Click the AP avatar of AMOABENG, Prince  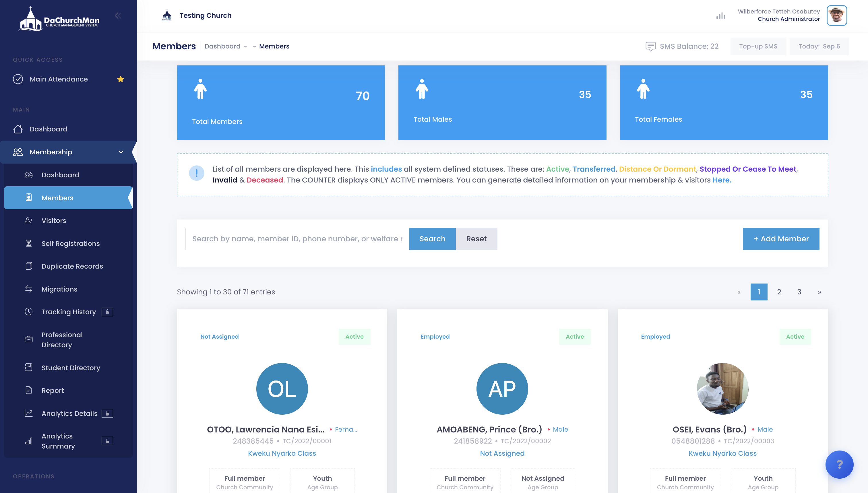tap(502, 389)
